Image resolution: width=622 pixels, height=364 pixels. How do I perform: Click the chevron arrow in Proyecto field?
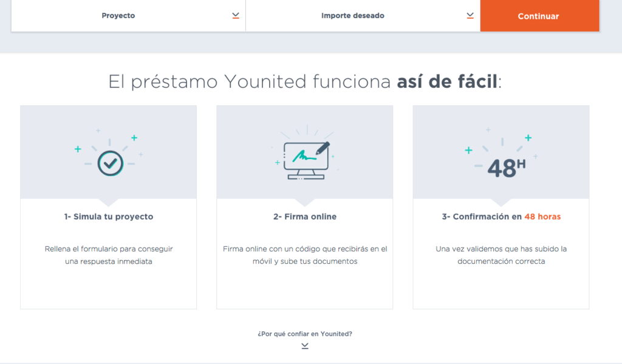coord(236,15)
